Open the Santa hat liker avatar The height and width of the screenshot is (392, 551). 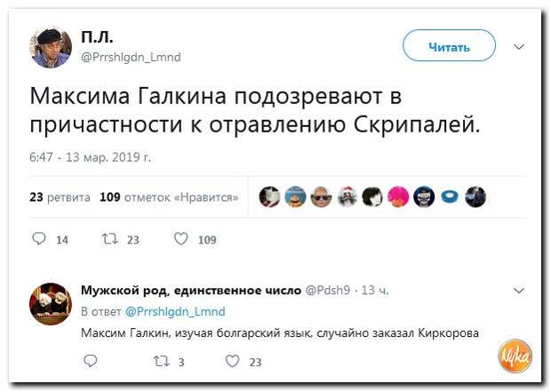(x=347, y=196)
